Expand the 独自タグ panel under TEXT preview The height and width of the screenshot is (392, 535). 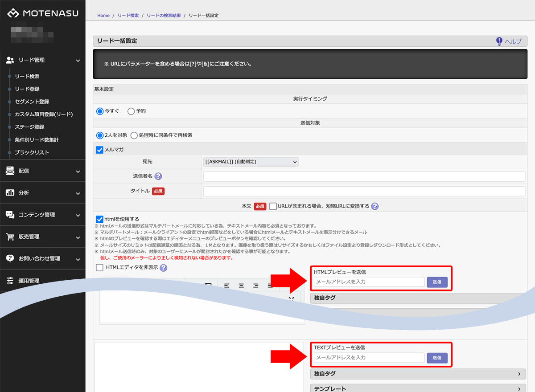418,374
